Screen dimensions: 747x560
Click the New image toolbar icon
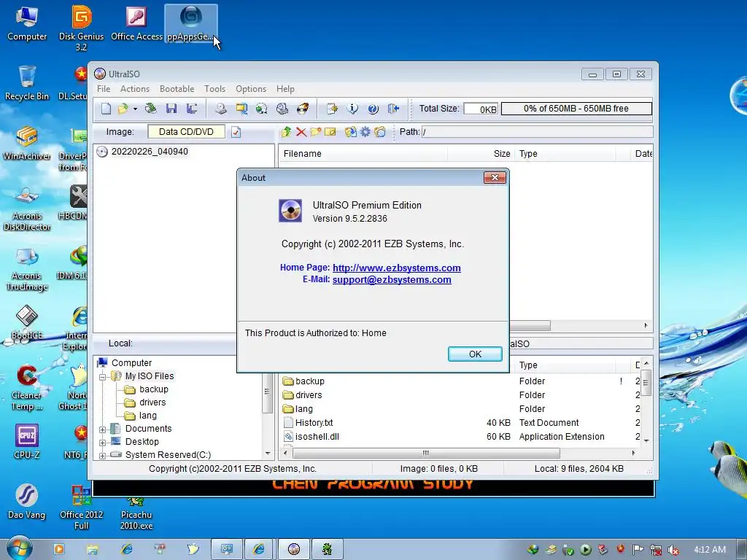click(x=106, y=109)
